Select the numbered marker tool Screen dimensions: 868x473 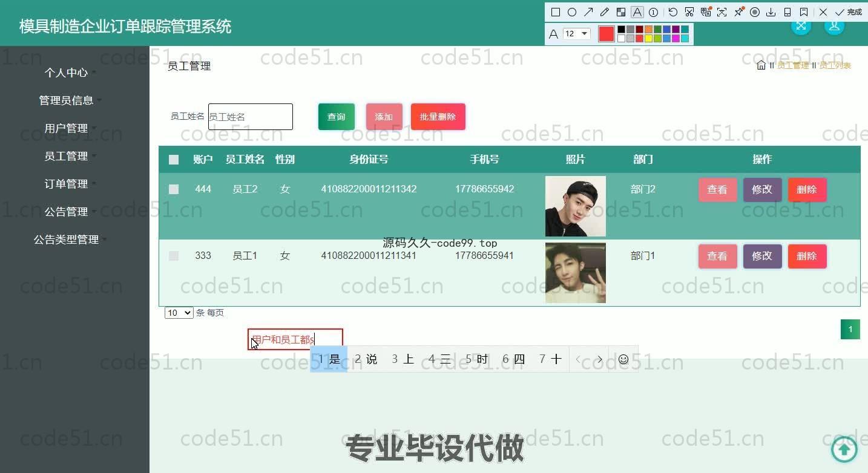coord(654,12)
